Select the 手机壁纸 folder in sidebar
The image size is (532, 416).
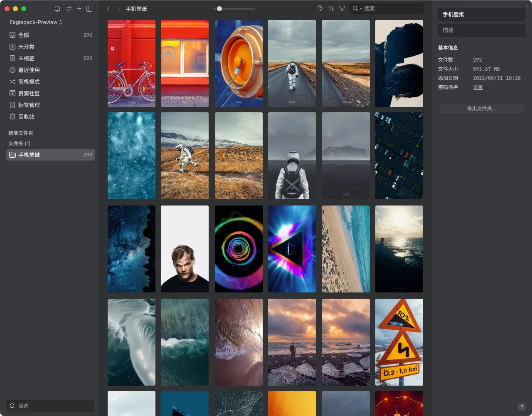point(51,155)
